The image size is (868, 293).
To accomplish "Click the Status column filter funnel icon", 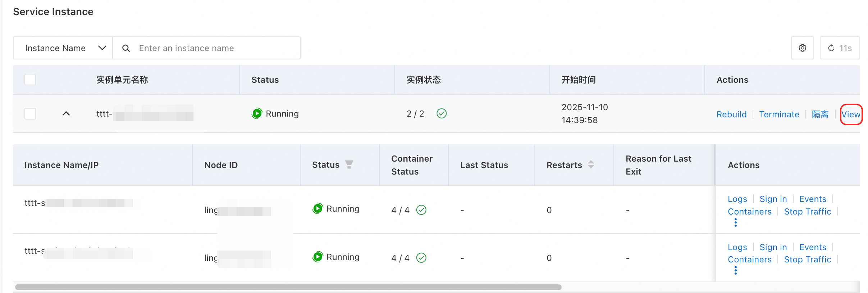I will (x=349, y=164).
